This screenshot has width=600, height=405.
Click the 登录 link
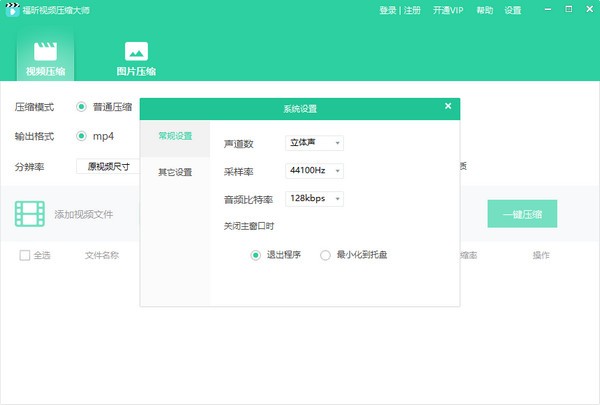[388, 11]
